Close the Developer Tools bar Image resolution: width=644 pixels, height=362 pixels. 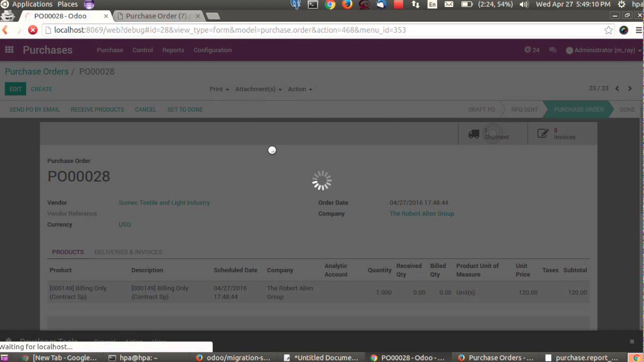pyautogui.click(x=632, y=341)
